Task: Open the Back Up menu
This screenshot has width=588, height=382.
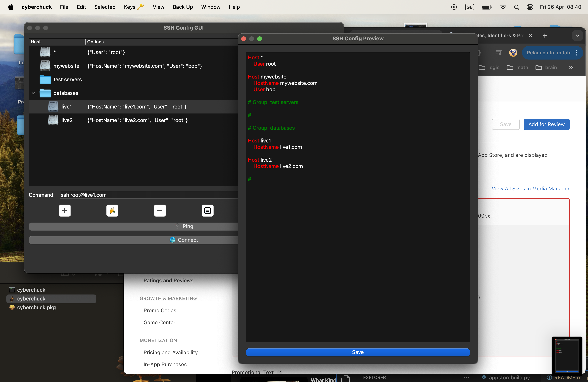Action: [183, 7]
